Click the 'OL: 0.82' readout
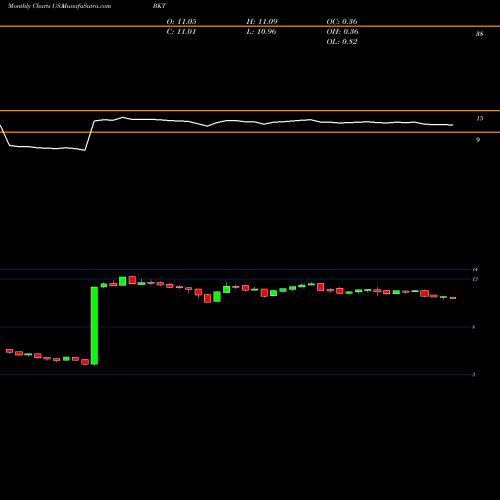The width and height of the screenshot is (500, 500). tap(342, 42)
